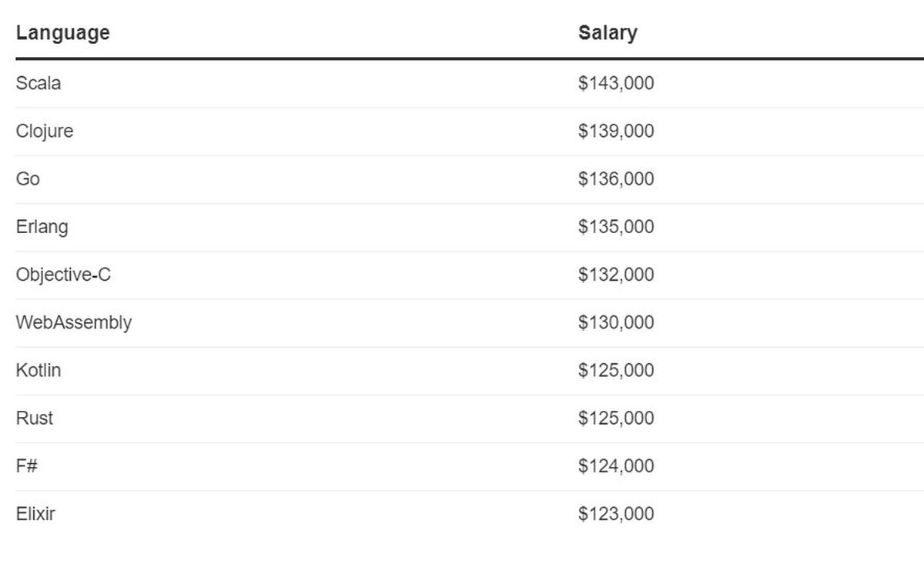The height and width of the screenshot is (567, 924).
Task: Select the Scala language cell
Action: 38,83
